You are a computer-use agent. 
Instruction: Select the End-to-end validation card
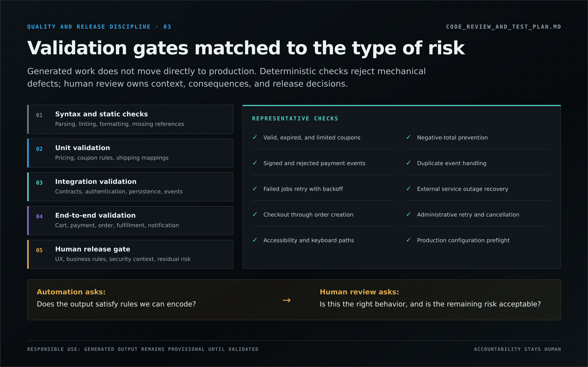click(130, 221)
